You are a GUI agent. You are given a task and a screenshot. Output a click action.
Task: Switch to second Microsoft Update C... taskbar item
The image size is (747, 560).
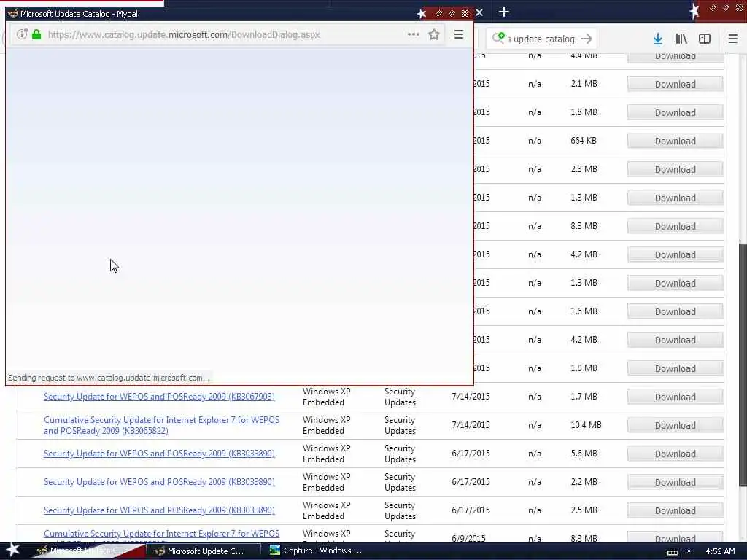click(203, 551)
